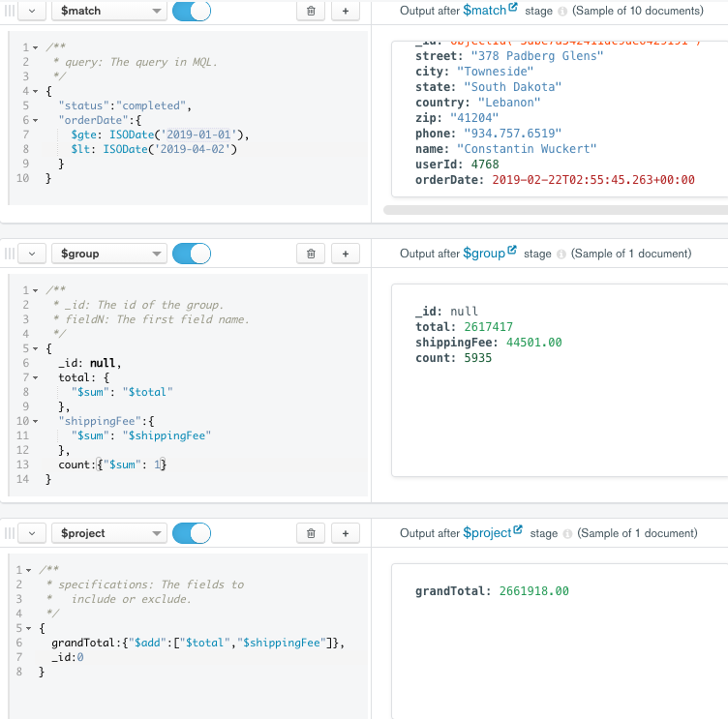
Task: Click the _id null value in $group output
Action: pos(464,312)
